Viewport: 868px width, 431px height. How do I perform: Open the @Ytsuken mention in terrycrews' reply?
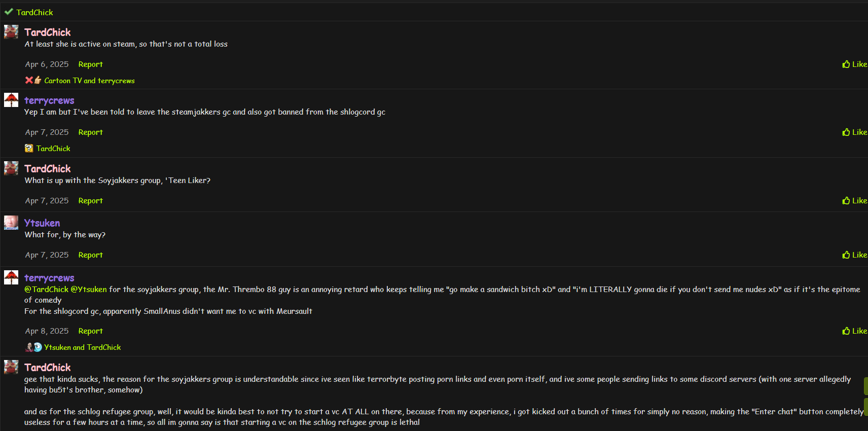tap(89, 290)
